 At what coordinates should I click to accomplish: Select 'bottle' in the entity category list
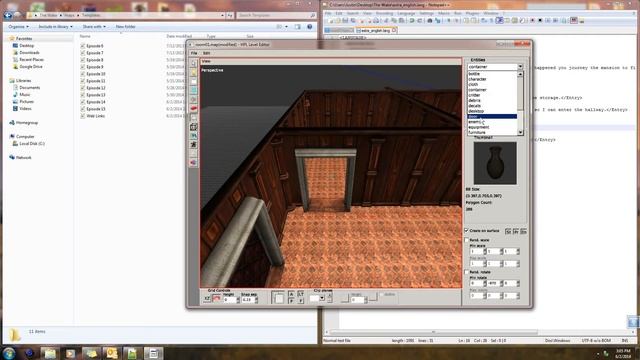(x=492, y=74)
